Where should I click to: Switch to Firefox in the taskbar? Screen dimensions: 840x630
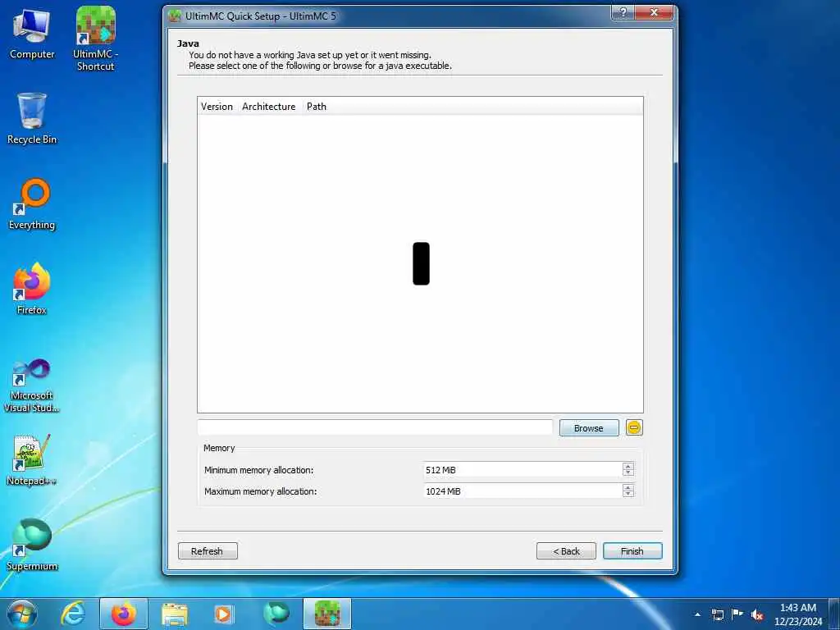coord(123,614)
